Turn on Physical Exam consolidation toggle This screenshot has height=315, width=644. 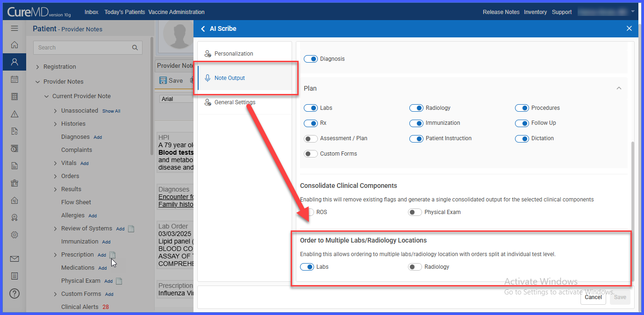(415, 212)
